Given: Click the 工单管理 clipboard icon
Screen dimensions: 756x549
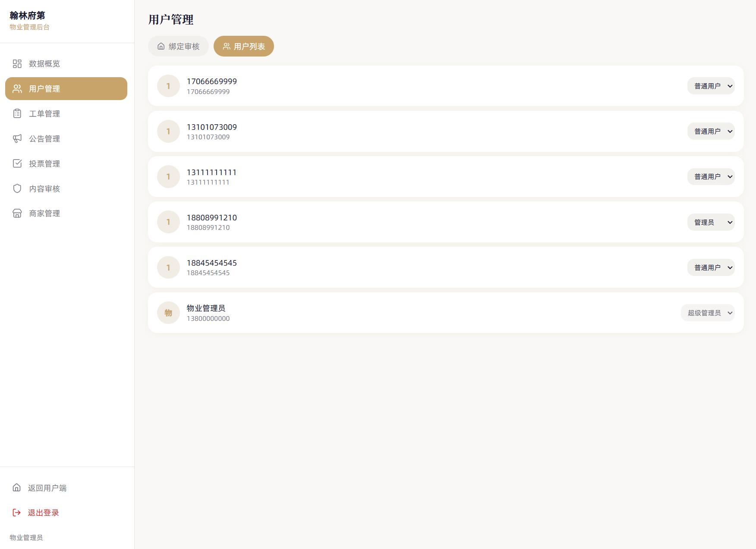Looking at the screenshot, I should click(x=17, y=114).
